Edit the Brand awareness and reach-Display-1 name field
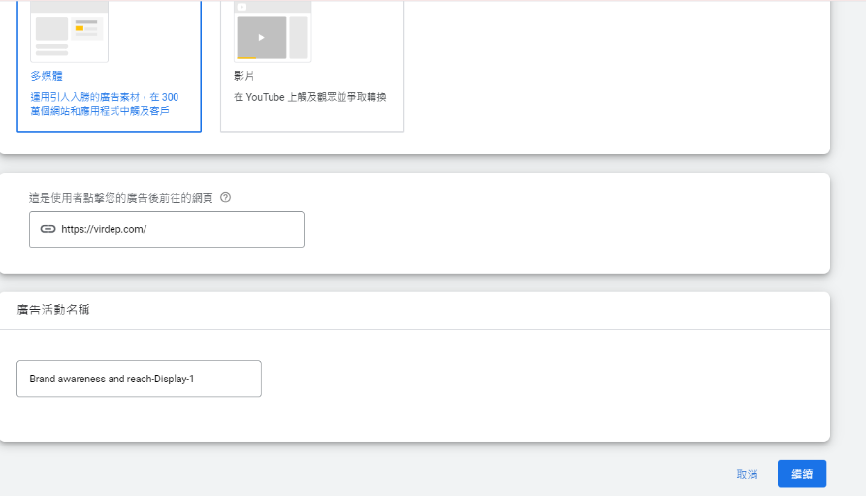The image size is (868, 496). click(139, 379)
